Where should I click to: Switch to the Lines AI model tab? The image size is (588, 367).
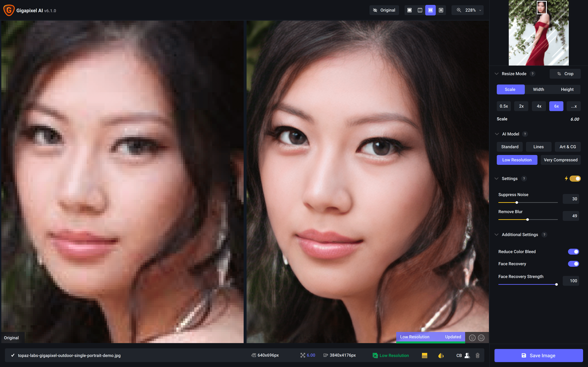[538, 147]
